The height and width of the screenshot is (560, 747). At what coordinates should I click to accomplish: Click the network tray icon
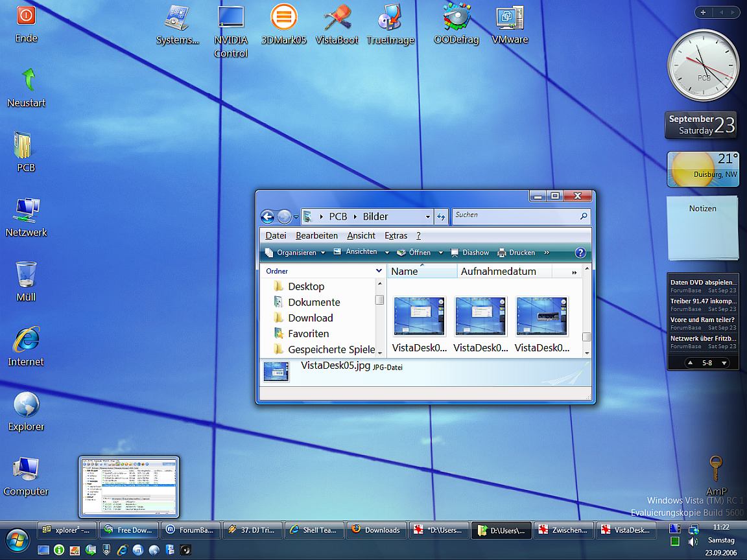click(693, 529)
